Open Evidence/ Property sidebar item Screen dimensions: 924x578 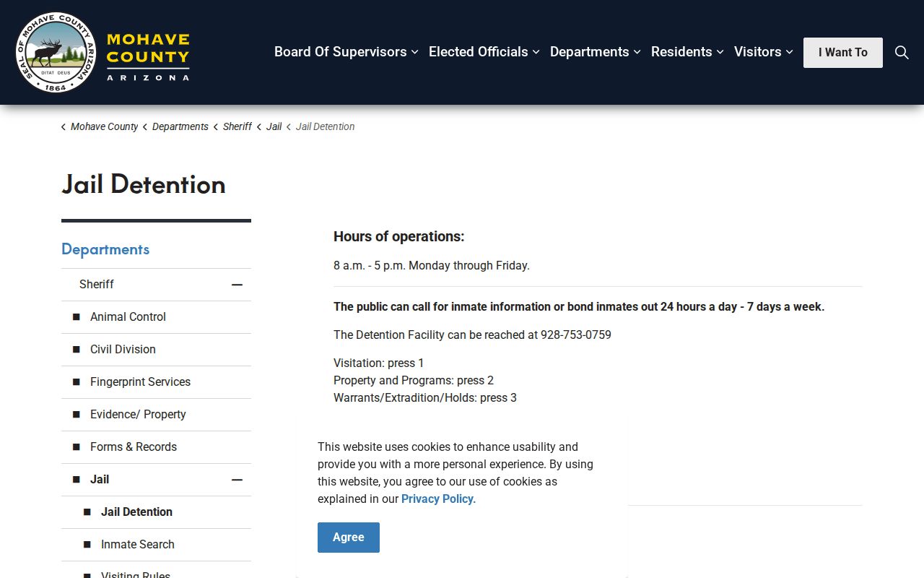coord(138,415)
